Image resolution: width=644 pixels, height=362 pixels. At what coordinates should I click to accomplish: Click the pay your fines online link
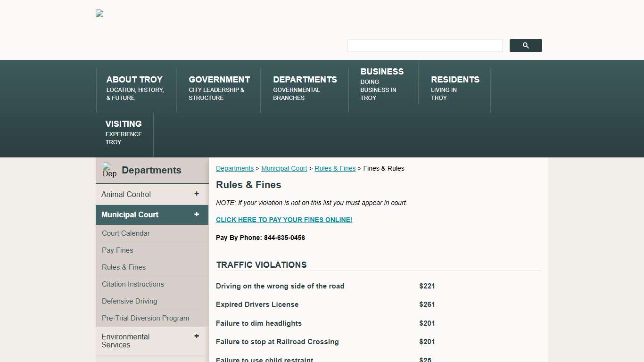click(x=284, y=220)
